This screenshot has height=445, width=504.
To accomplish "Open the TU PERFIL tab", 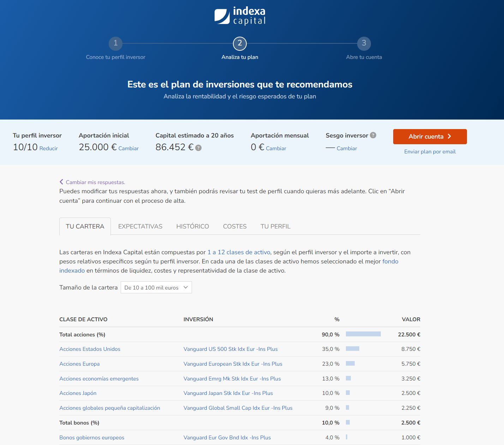I will (275, 226).
